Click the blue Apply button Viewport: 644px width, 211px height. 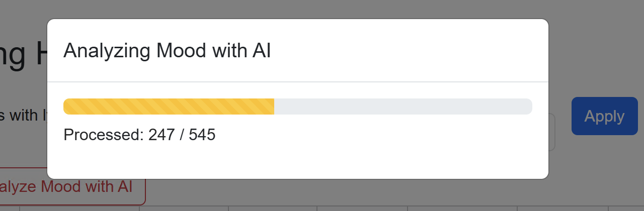point(604,116)
